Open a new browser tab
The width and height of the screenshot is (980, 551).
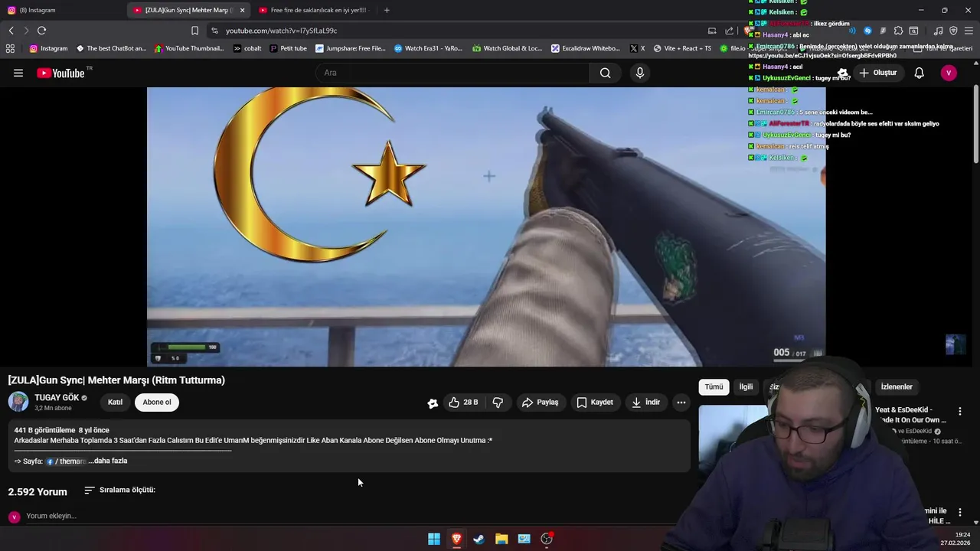click(387, 10)
